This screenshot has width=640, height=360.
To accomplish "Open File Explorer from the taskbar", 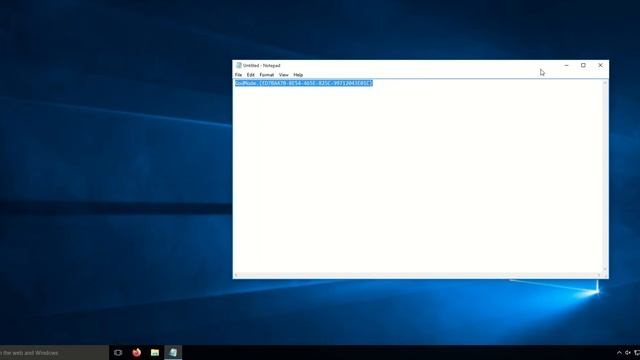I will (155, 353).
